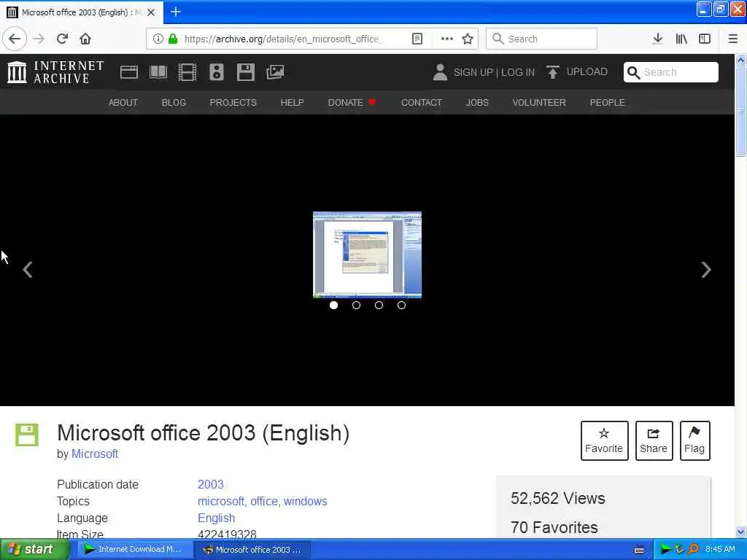Open the Firefox hamburger menu
Image resolution: width=747 pixels, height=560 pixels.
click(x=732, y=39)
